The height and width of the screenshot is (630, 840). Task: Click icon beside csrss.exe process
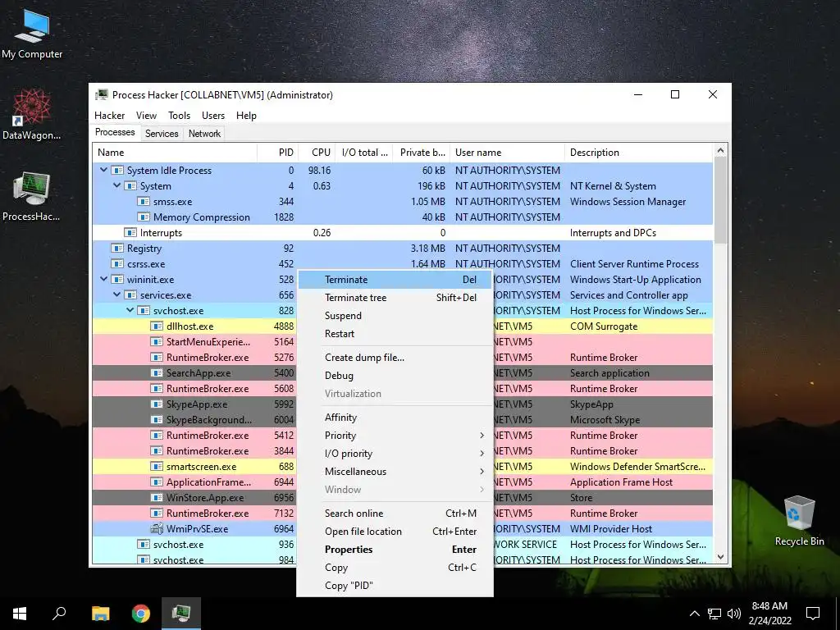(117, 263)
